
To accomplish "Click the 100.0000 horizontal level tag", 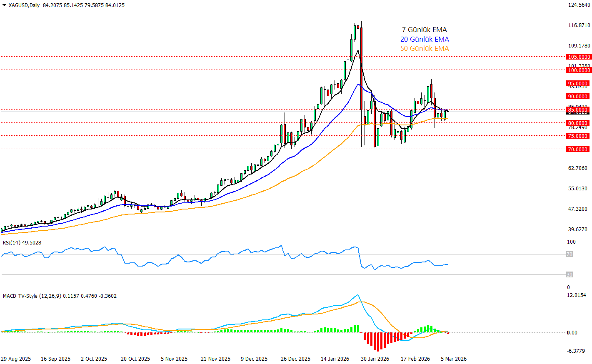I will click(579, 70).
